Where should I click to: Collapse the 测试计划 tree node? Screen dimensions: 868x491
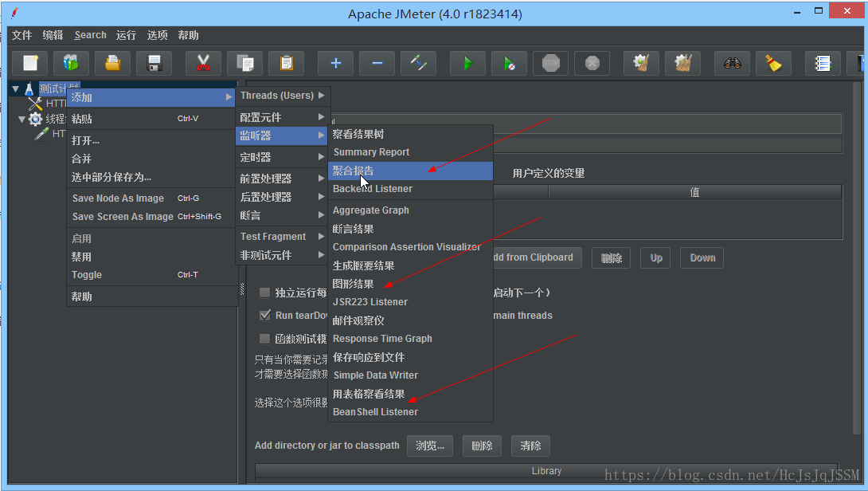[x=15, y=88]
